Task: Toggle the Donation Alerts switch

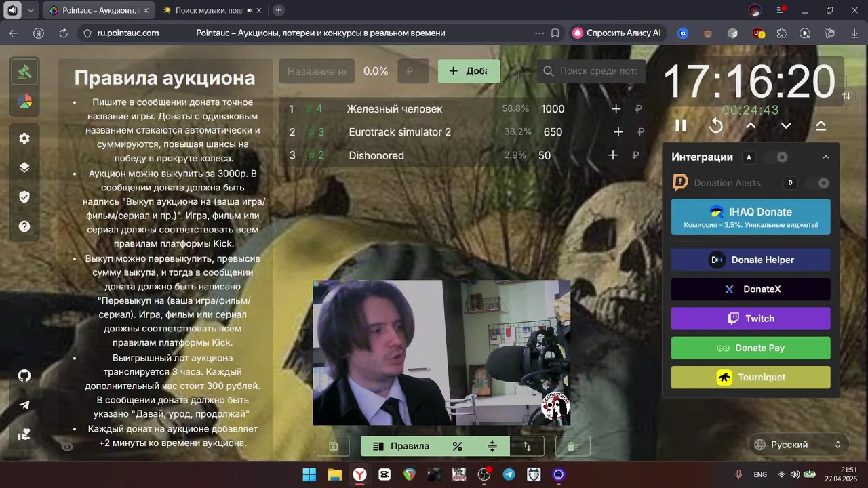Action: pos(818,183)
